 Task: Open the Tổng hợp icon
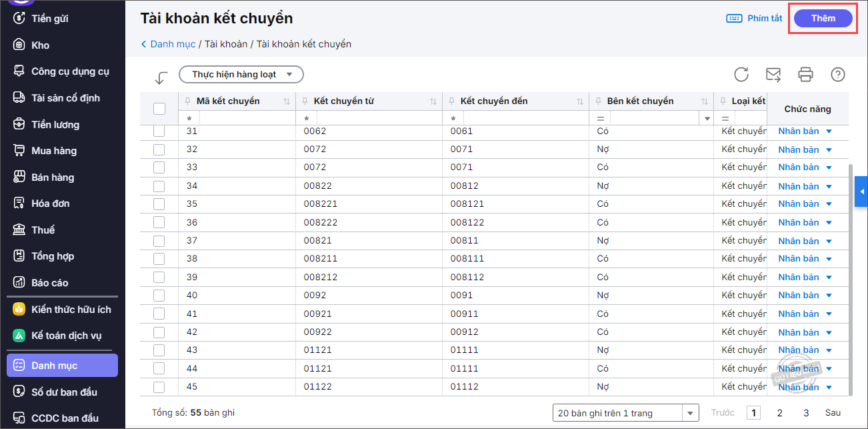pos(19,256)
